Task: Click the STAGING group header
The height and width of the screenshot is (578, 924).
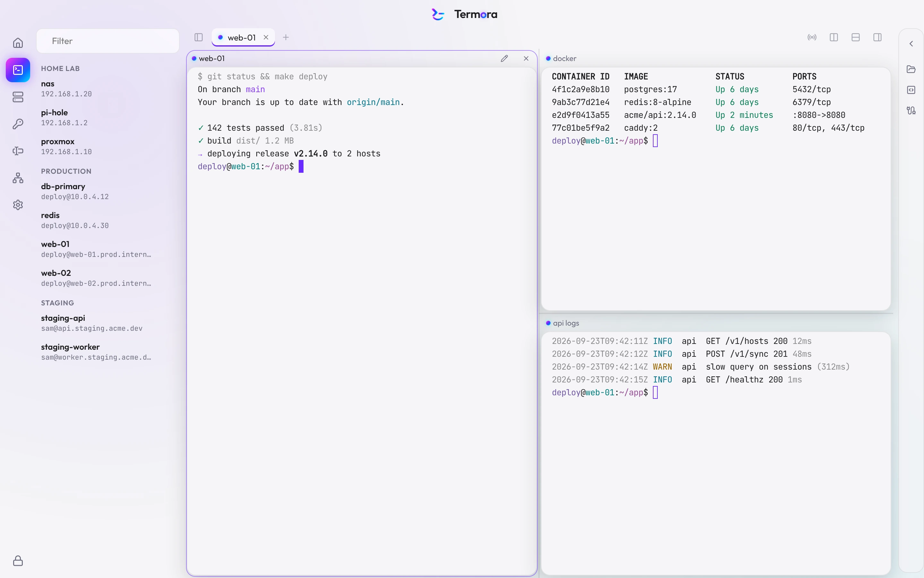Action: [x=57, y=303]
